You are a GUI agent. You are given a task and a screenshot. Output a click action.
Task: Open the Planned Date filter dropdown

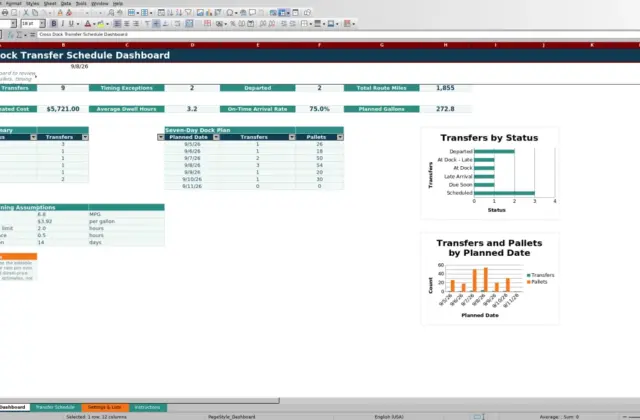216,137
